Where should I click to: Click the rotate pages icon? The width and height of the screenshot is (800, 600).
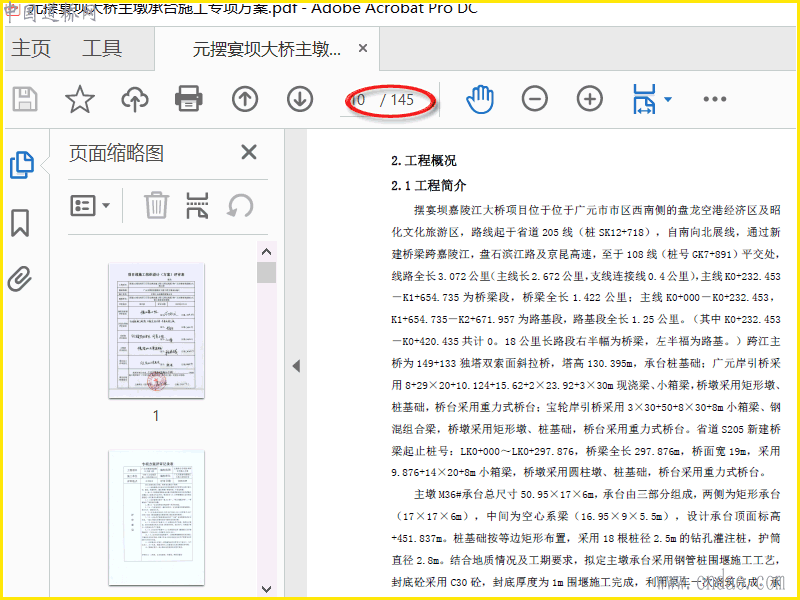240,206
